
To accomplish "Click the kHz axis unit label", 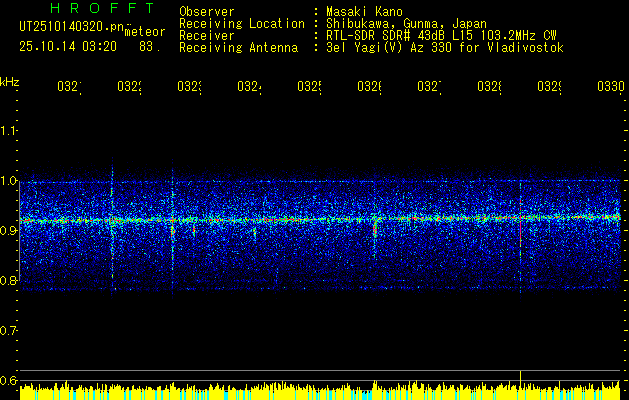I will tap(9, 82).
